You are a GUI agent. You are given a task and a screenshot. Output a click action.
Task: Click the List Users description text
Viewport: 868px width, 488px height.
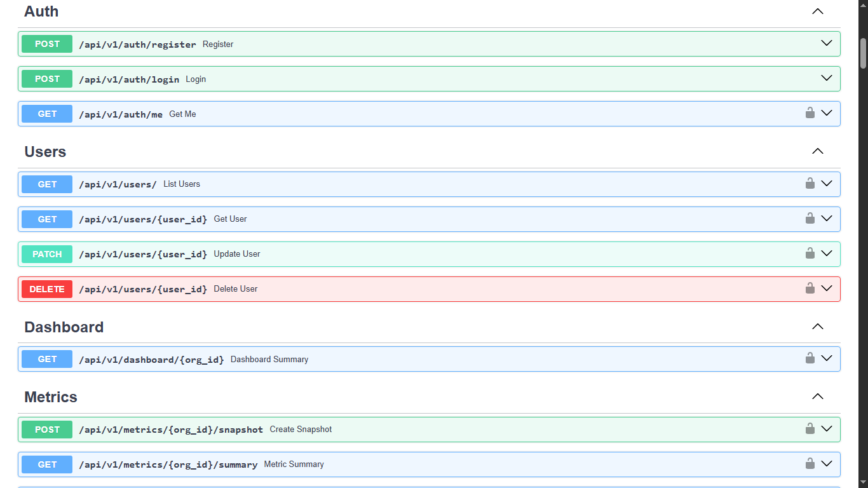click(x=182, y=184)
